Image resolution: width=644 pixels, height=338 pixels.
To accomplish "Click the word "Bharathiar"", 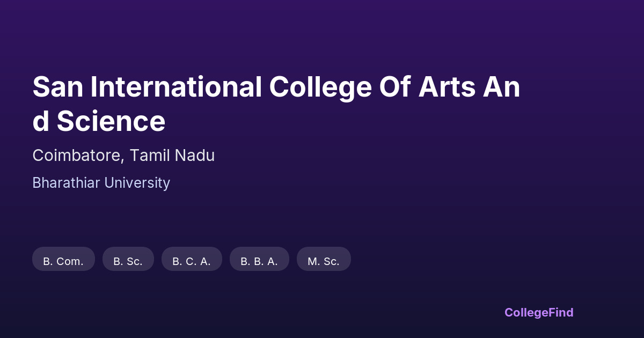I will (x=66, y=183).
